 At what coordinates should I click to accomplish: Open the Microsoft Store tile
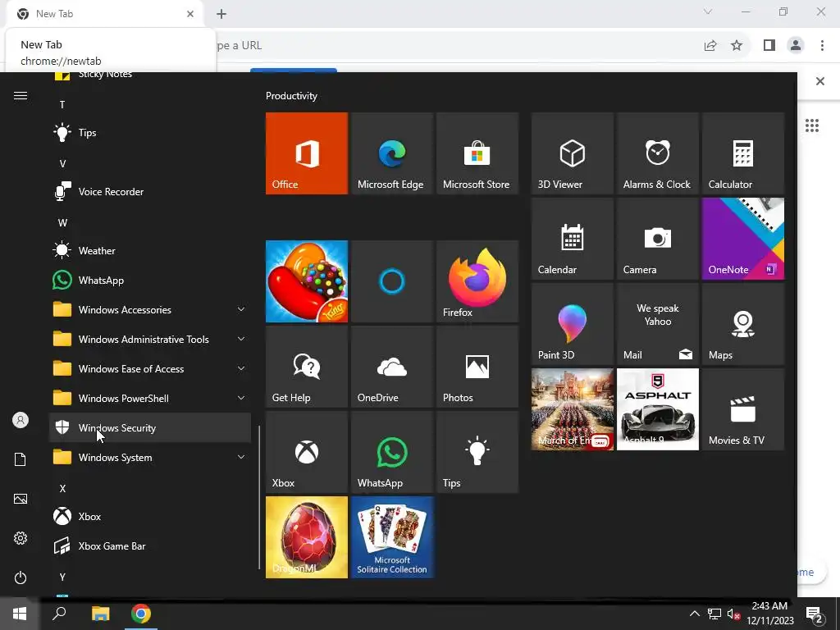tap(477, 153)
